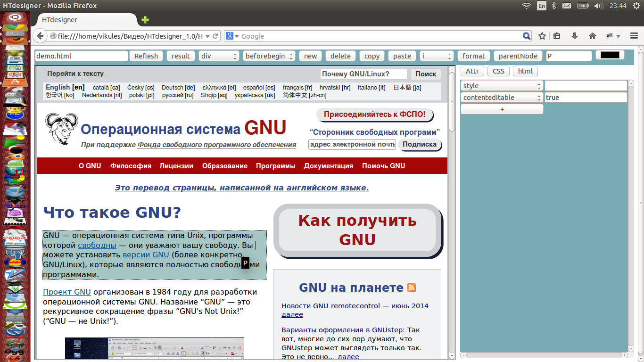
Task: Click the back navigation arrow
Action: tap(40, 36)
